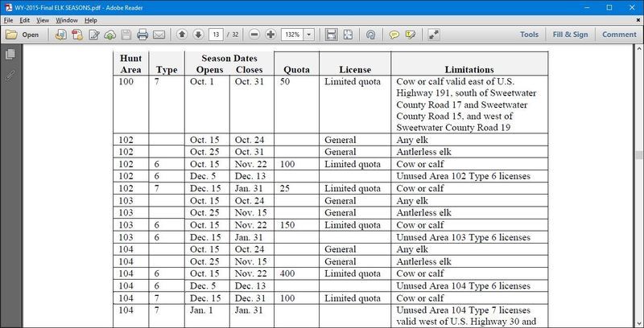The width and height of the screenshot is (644, 328).
Task: Open the File menu
Action: click(x=8, y=20)
